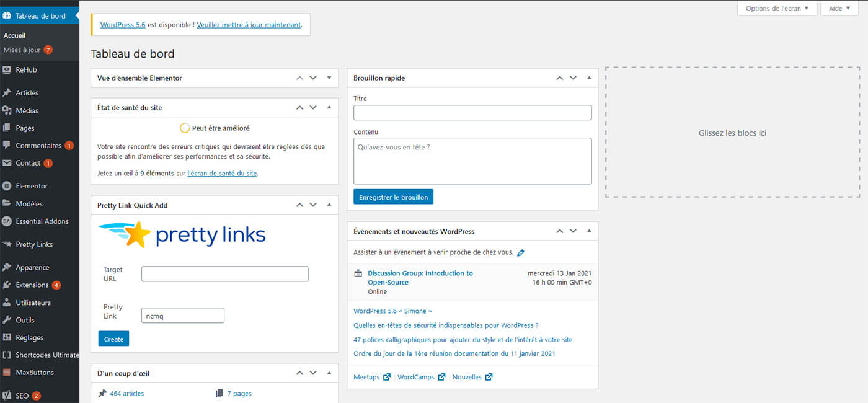868x403 pixels.
Task: Move Pretty Link Quick Add widget up
Action: point(300,205)
